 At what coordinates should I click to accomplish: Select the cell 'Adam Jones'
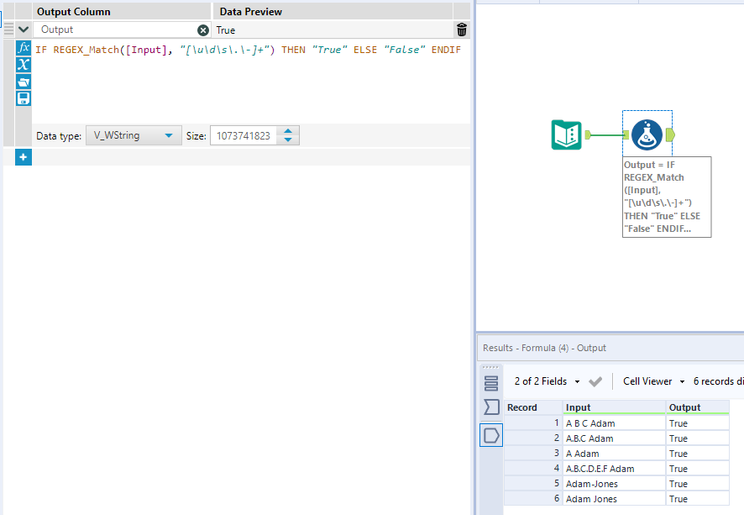point(614,499)
